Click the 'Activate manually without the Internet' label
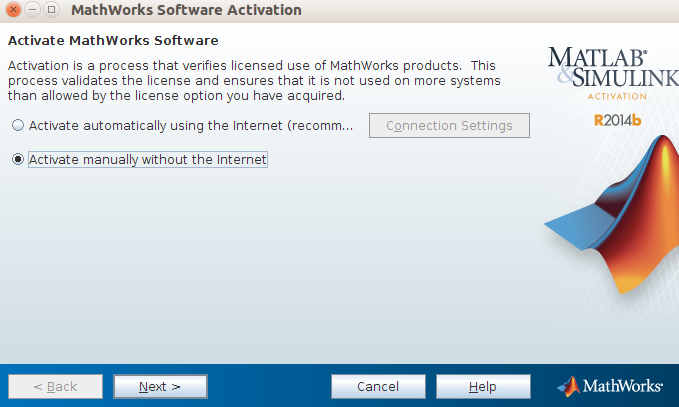 pyautogui.click(x=148, y=159)
